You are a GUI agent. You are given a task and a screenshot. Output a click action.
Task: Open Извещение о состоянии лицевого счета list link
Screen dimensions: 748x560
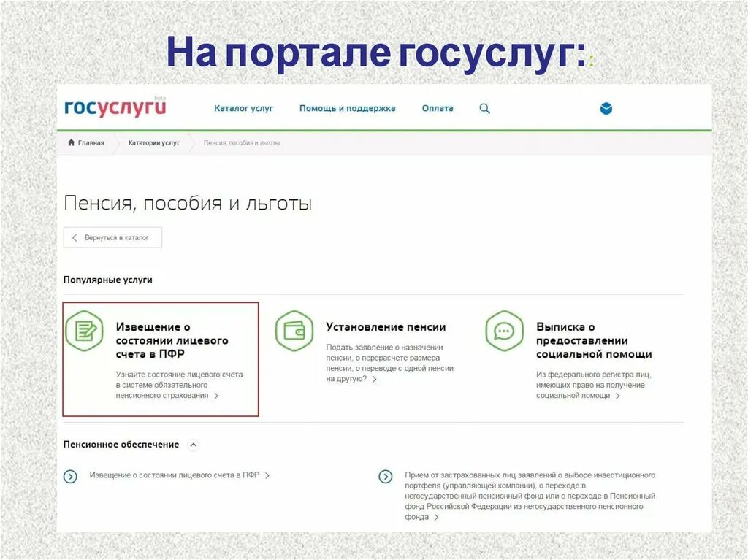pos(174,475)
